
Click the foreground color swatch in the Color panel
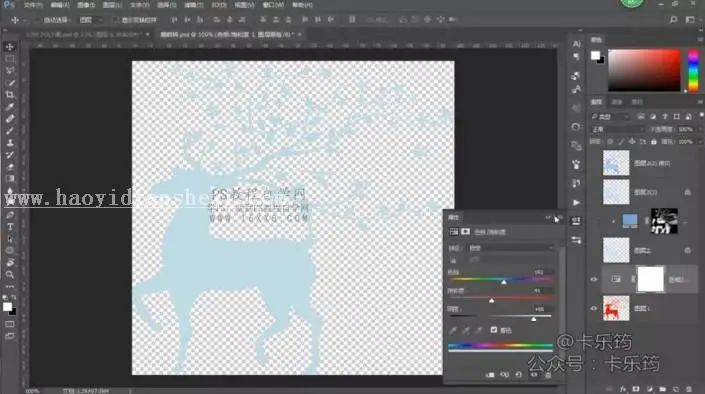point(595,55)
